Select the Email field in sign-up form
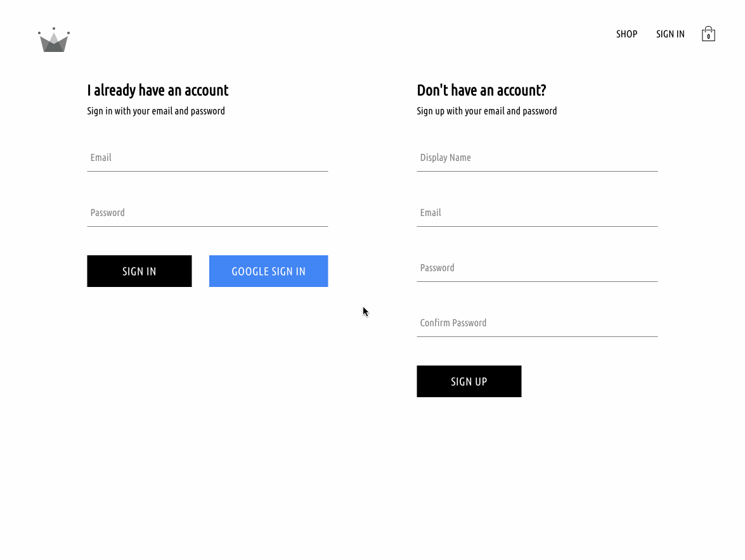Image resolution: width=745 pixels, height=560 pixels. click(x=538, y=213)
